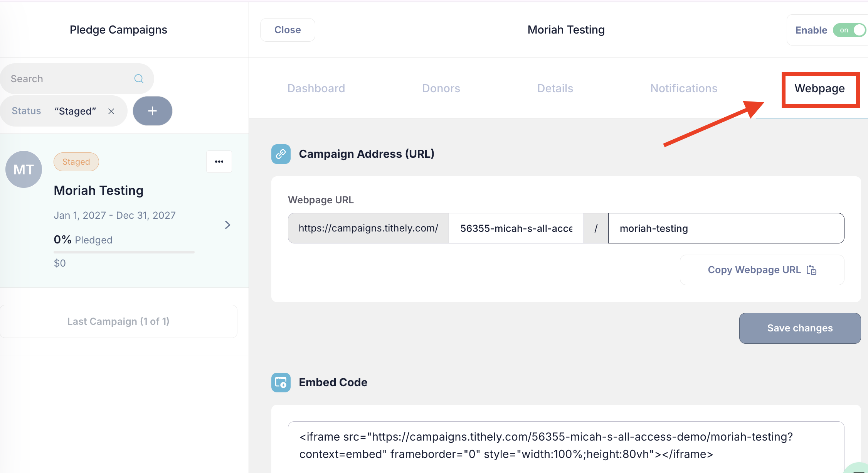Viewport: 868px width, 473px height.
Task: Select the Notifications tab
Action: pyautogui.click(x=684, y=88)
